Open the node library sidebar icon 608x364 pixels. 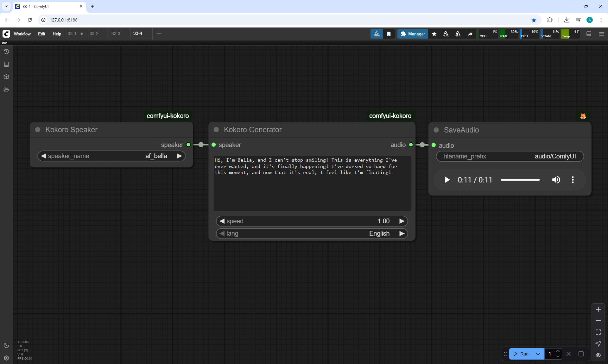(6, 64)
